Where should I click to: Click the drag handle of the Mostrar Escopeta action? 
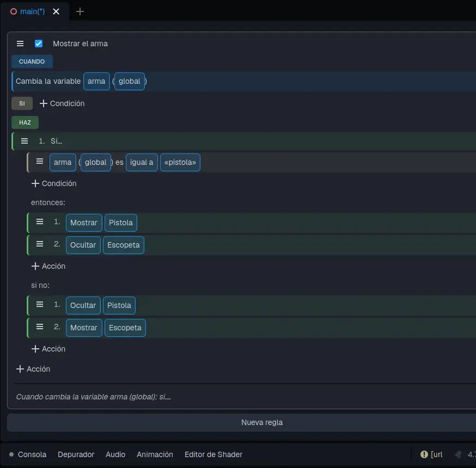pyautogui.click(x=39, y=327)
